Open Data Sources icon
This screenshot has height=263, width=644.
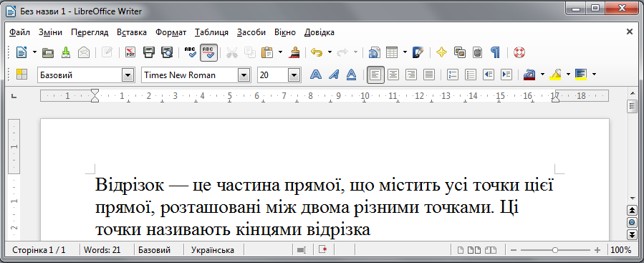[477, 52]
